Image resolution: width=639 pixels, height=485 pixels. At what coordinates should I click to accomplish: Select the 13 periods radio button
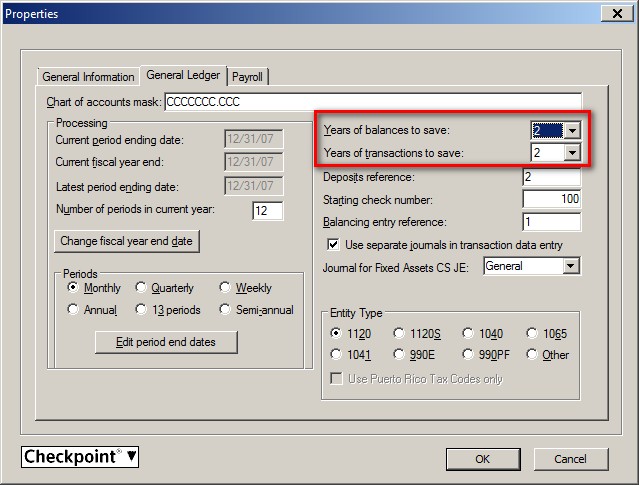142,310
